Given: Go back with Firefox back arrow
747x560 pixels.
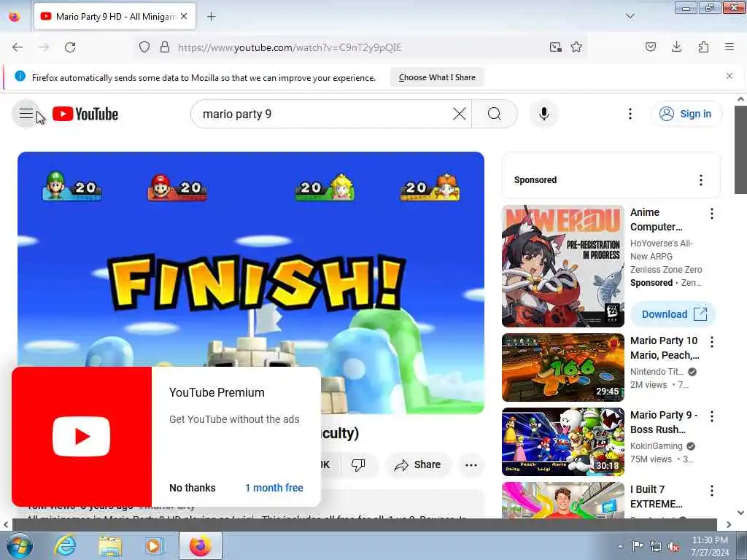Looking at the screenshot, I should coord(18,47).
